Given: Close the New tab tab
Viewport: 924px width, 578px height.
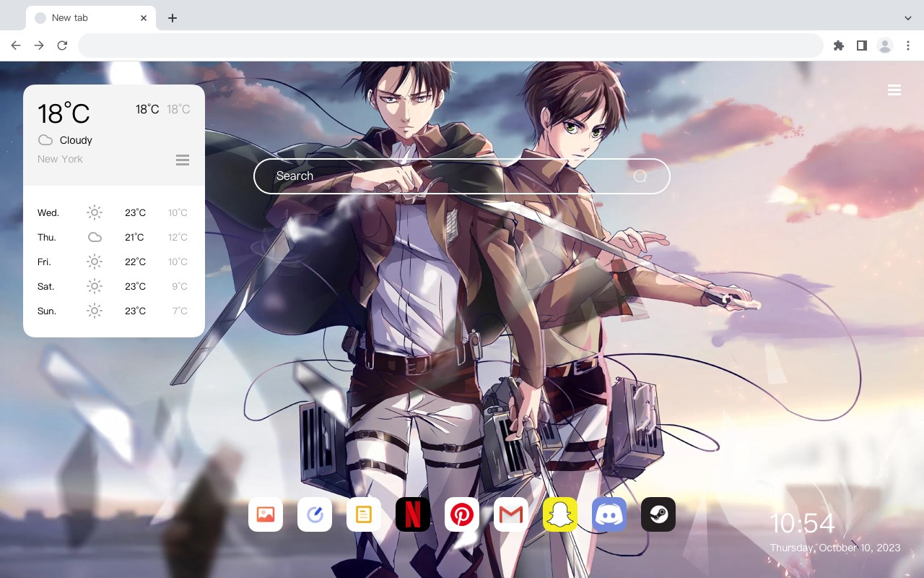Looking at the screenshot, I should [x=144, y=18].
